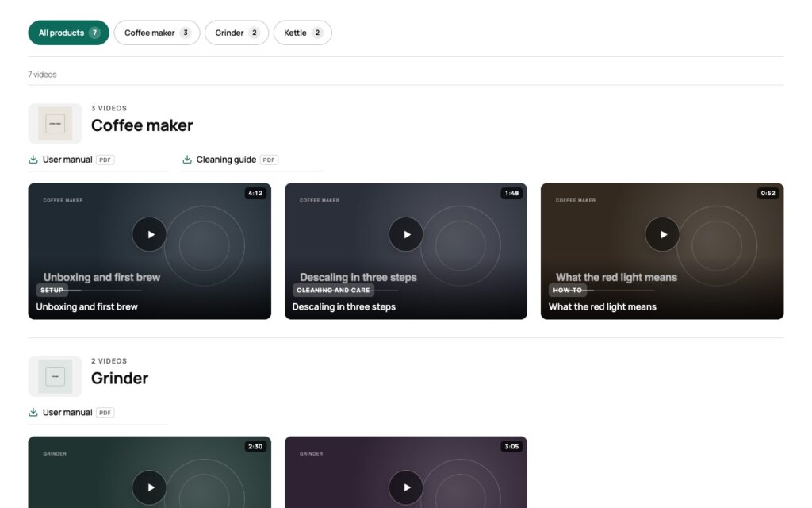
Task: Filter videos by Kettle
Action: tap(302, 33)
